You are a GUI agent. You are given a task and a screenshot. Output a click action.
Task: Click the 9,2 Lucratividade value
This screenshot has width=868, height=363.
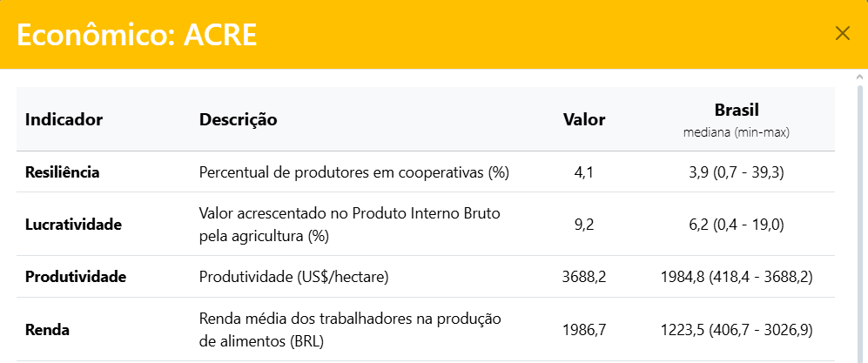[584, 225]
